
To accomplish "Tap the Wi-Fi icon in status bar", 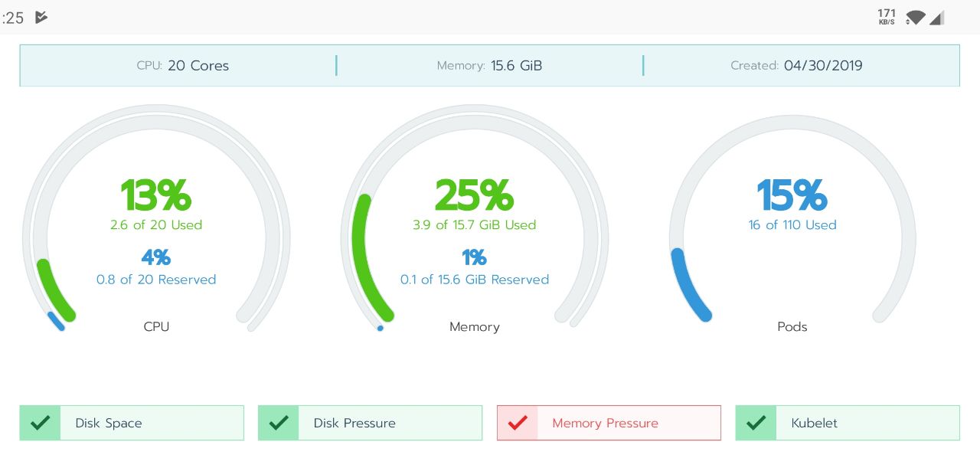I will (x=914, y=18).
